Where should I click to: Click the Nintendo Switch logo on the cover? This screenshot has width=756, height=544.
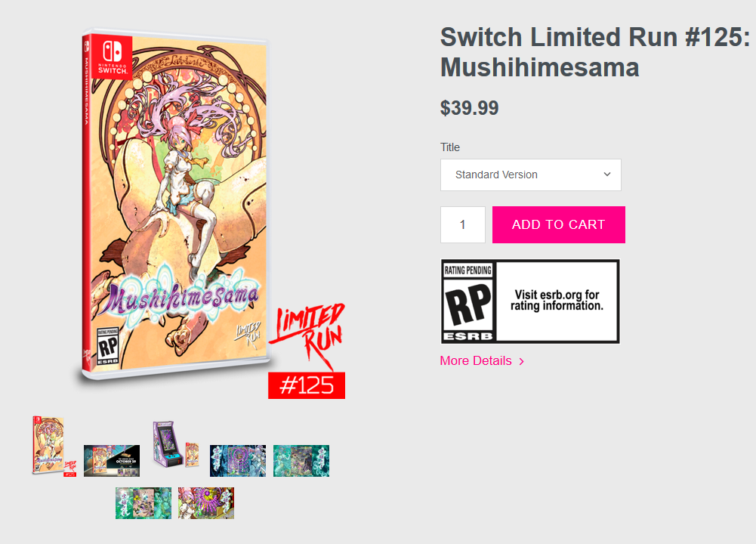point(113,57)
